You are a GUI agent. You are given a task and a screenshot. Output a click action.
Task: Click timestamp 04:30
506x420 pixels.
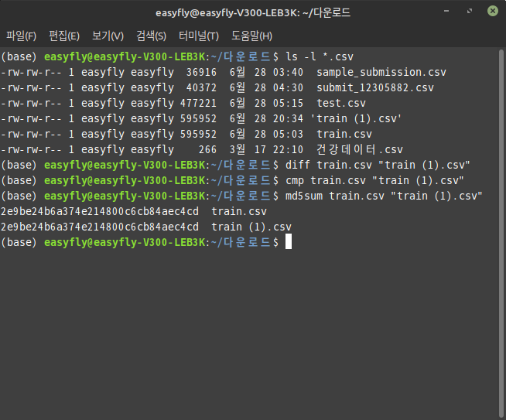[x=288, y=87]
